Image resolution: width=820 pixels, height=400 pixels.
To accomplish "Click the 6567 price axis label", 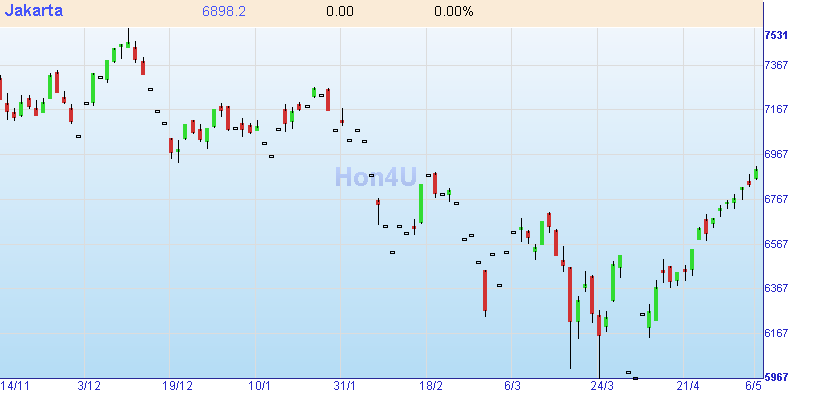I will click(x=776, y=244).
